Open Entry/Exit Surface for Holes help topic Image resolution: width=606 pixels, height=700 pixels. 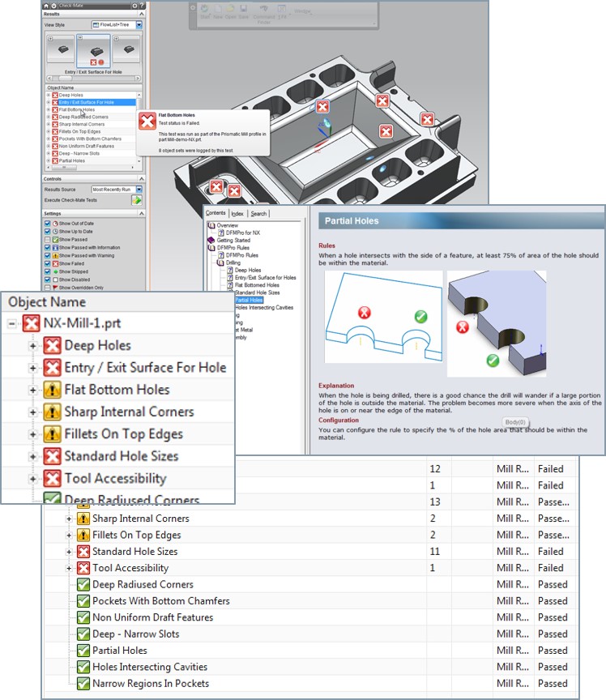pos(265,278)
